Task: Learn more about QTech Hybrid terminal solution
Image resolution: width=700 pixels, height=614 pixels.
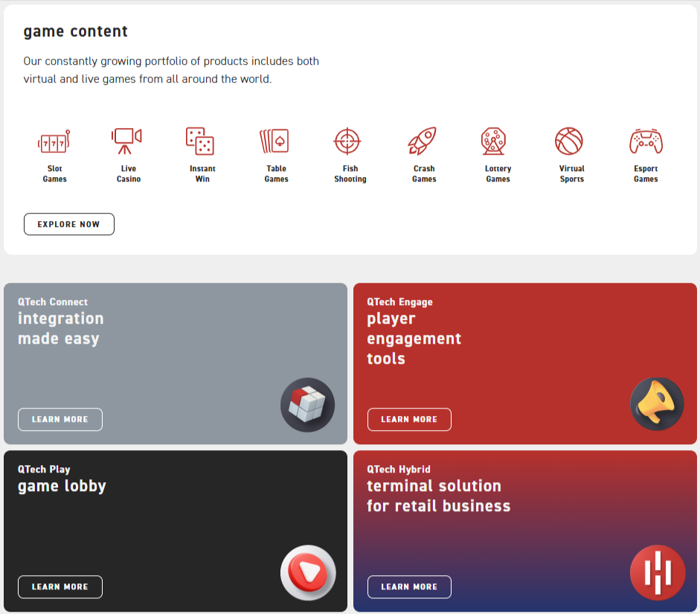Action: [409, 586]
